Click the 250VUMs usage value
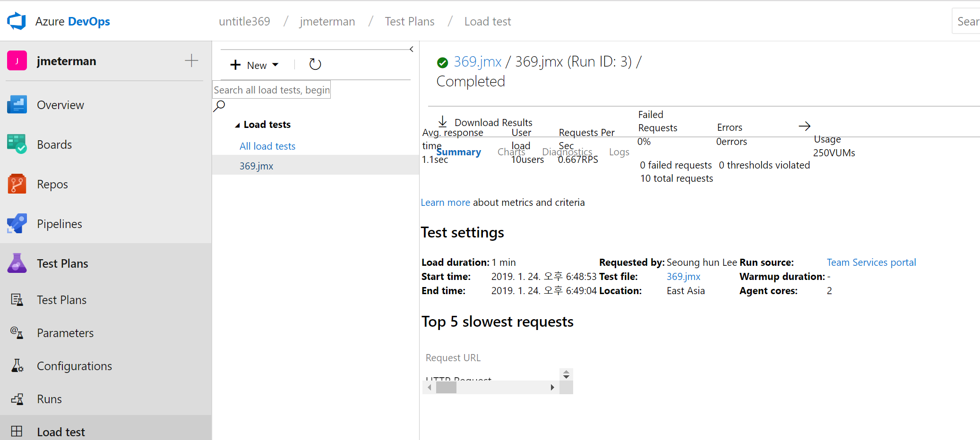This screenshot has width=980, height=440. pos(834,153)
